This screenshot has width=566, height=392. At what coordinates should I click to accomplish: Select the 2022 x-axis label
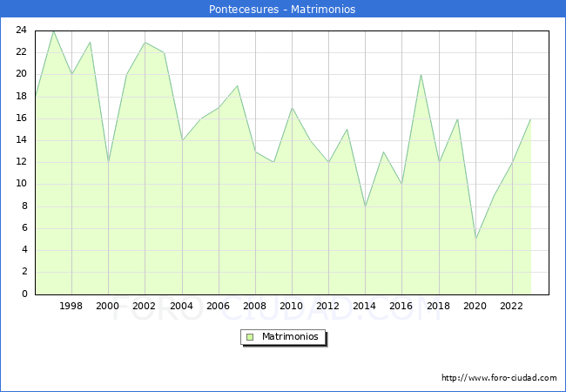pos(511,306)
